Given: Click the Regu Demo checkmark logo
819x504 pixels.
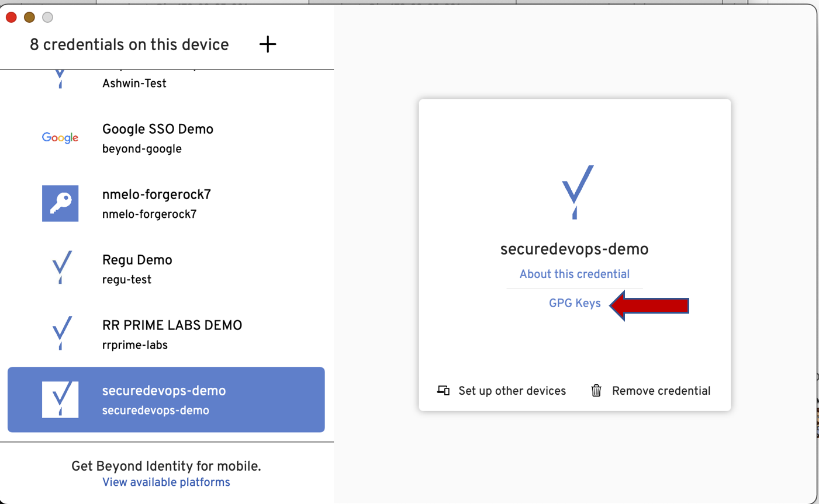Looking at the screenshot, I should [x=61, y=267].
